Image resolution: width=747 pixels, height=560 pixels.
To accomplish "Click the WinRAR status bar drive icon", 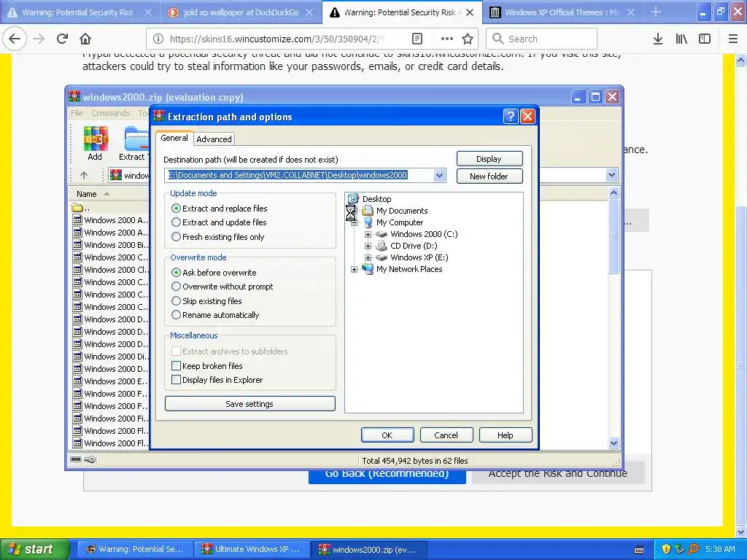I will 76,459.
